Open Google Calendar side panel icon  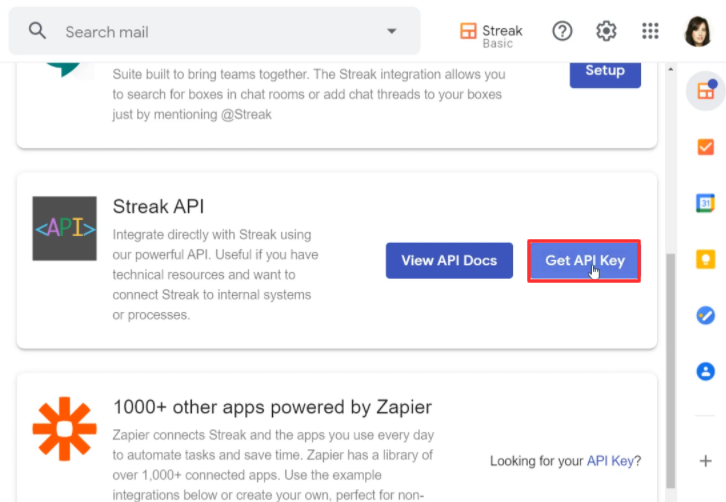click(706, 203)
